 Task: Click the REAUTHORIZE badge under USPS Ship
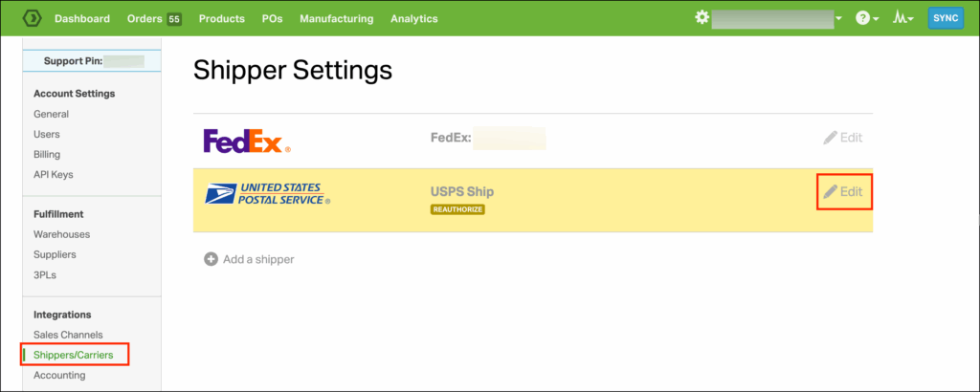pos(457,209)
